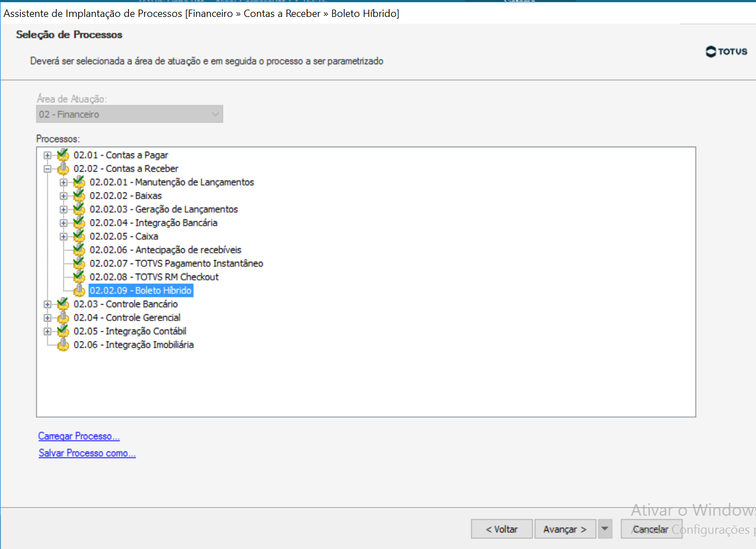Click the icon beside 02.03 - Controle Bancário
Screen dimensions: 756x549
(x=63, y=304)
